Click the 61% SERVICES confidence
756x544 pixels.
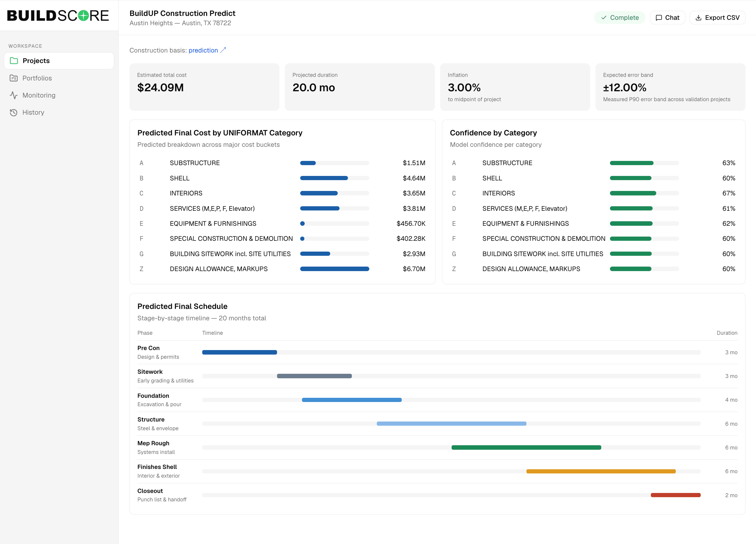[x=729, y=209]
